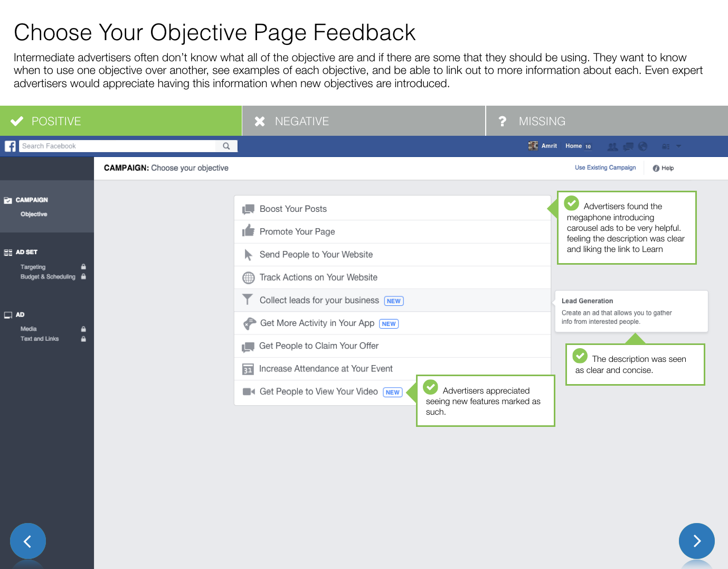728x569 pixels.
Task: Click the Send People to Website cursor icon
Action: point(248,255)
